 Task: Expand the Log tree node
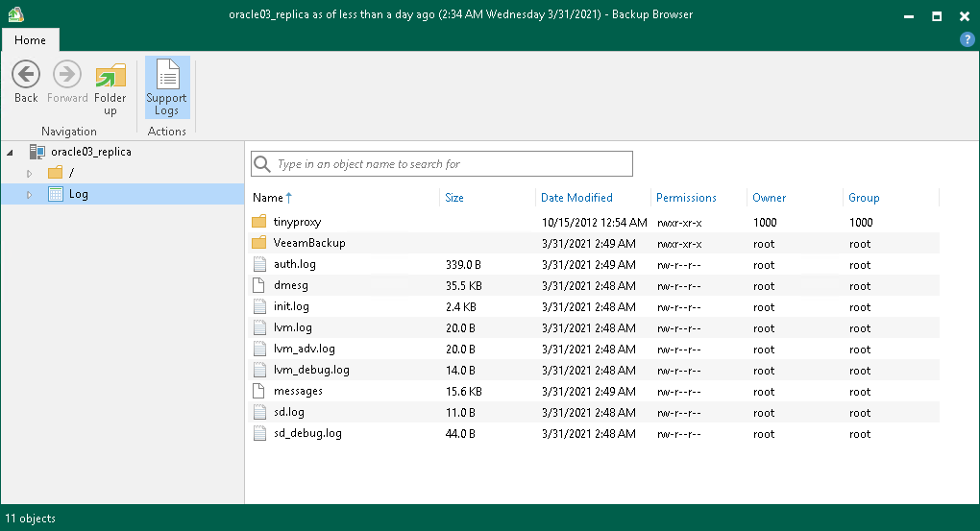tap(30, 194)
